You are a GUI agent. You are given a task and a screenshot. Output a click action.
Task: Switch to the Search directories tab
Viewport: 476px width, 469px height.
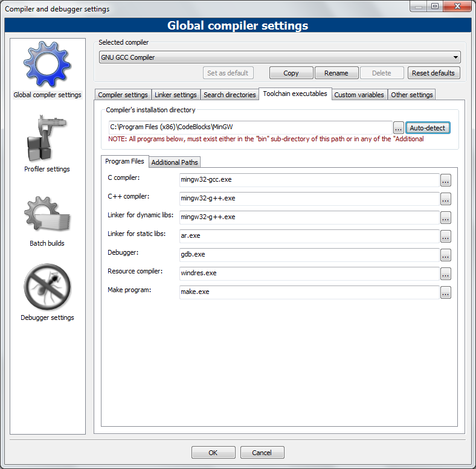point(230,95)
